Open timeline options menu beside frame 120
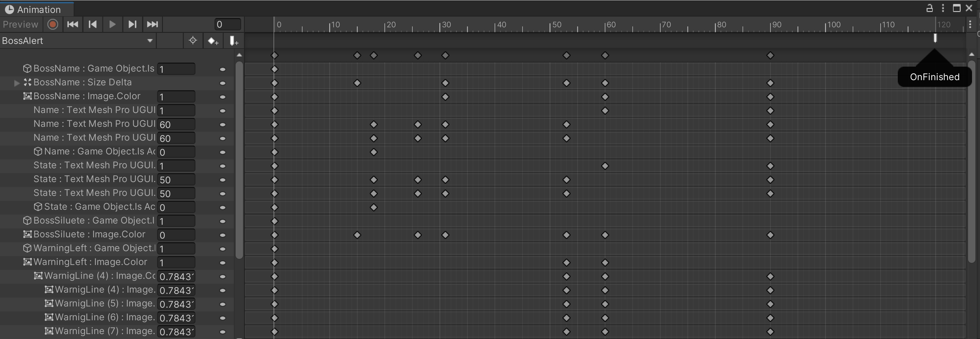The height and width of the screenshot is (339, 980). 970,24
